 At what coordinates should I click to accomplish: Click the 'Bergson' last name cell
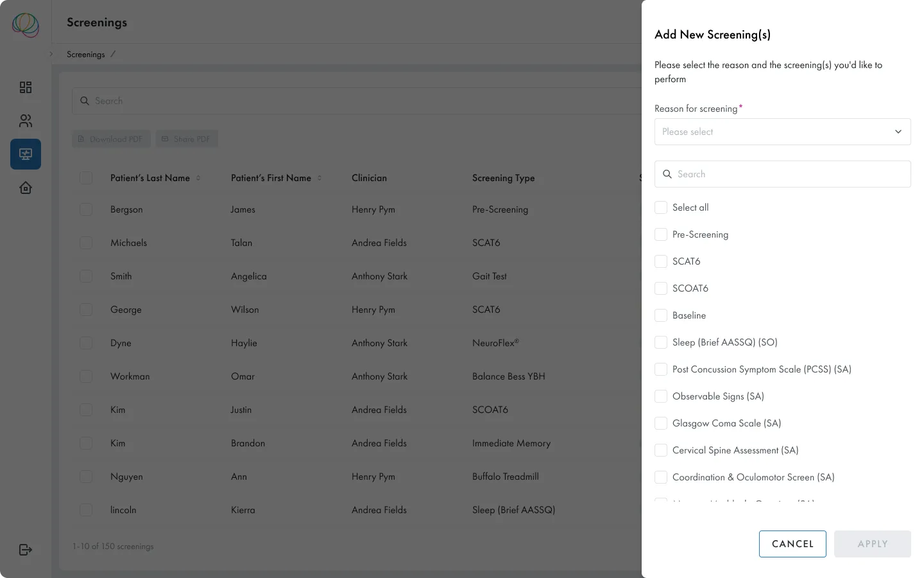[x=126, y=209]
